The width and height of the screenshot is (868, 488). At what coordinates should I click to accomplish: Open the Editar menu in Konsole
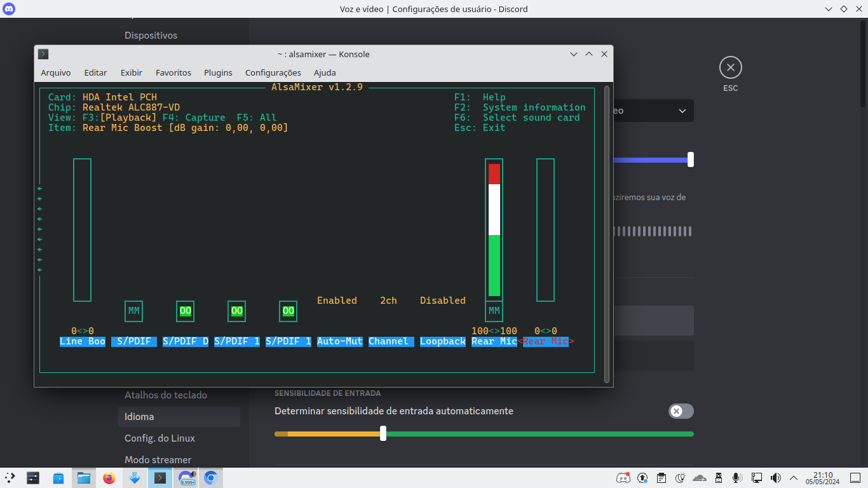click(95, 72)
